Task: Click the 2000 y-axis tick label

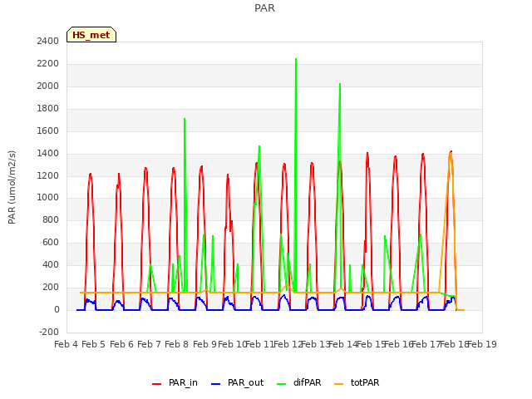Action: [x=48, y=86]
